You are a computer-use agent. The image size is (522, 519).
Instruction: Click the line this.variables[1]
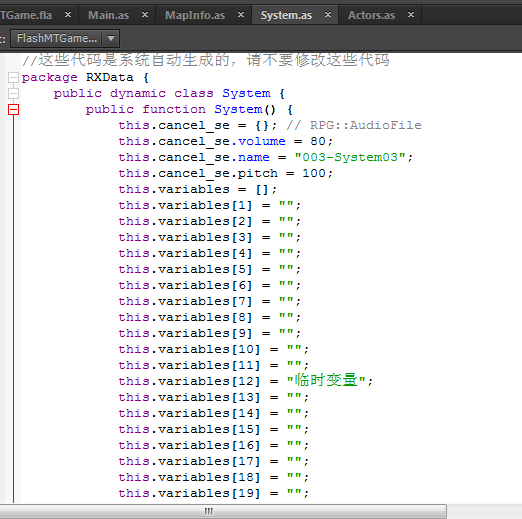(210, 205)
